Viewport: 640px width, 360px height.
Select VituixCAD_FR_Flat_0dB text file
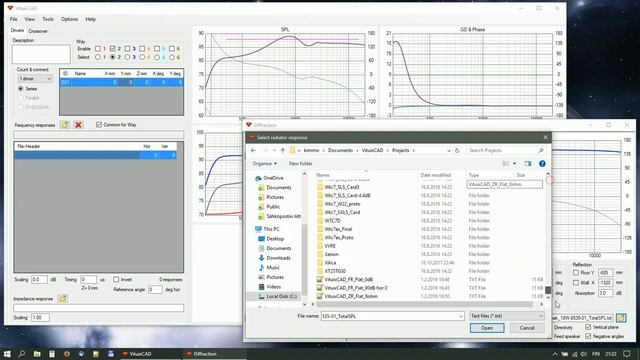(x=345, y=280)
